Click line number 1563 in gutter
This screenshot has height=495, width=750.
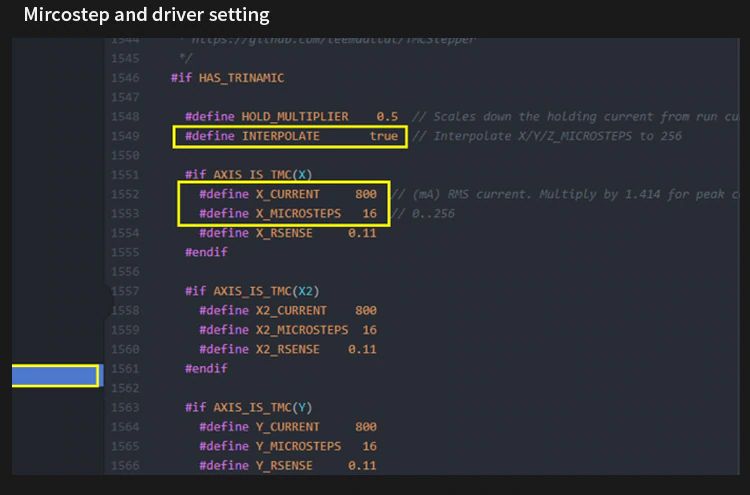click(125, 407)
